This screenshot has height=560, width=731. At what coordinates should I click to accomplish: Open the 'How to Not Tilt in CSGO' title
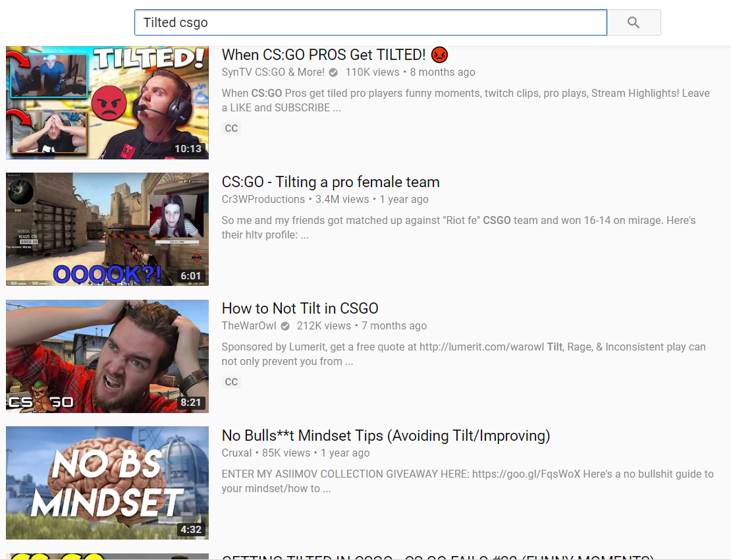click(300, 308)
